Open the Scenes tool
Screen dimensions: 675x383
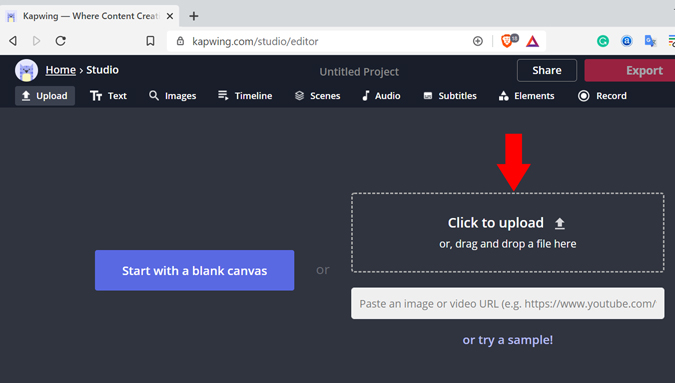coord(317,96)
